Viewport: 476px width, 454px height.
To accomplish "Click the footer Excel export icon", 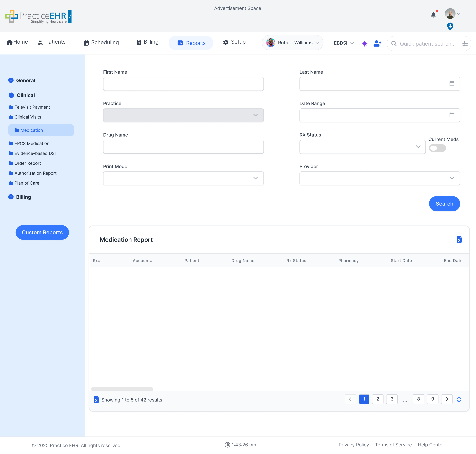I will (96, 399).
